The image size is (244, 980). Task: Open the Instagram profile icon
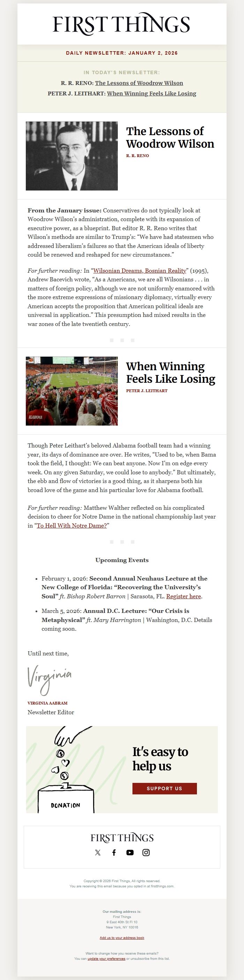[x=146, y=853]
